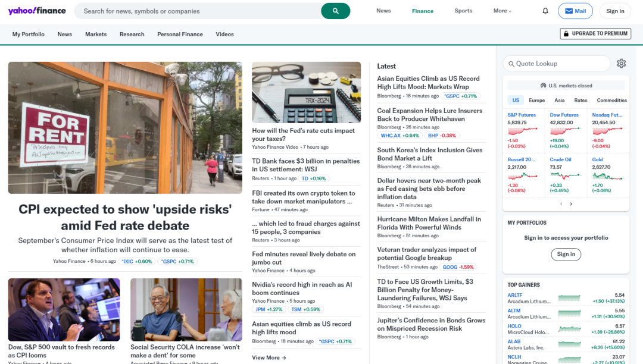Click ALTM top gainer symbol
Screen dimensions: 643x364
pos(514,311)
